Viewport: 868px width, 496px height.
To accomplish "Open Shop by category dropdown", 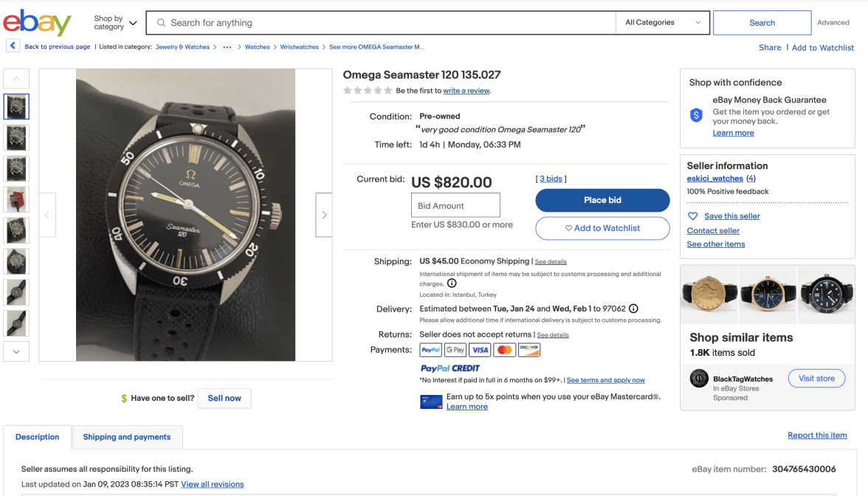I will pyautogui.click(x=115, y=23).
